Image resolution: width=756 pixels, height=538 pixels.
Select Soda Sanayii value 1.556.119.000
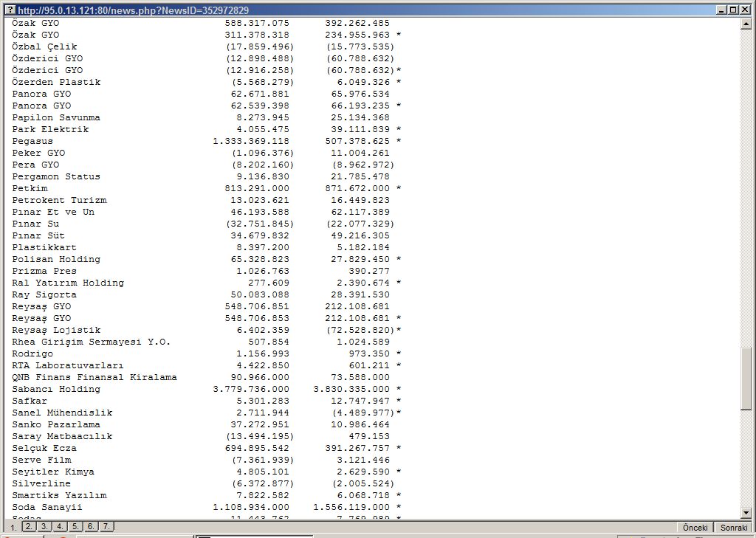click(x=351, y=507)
